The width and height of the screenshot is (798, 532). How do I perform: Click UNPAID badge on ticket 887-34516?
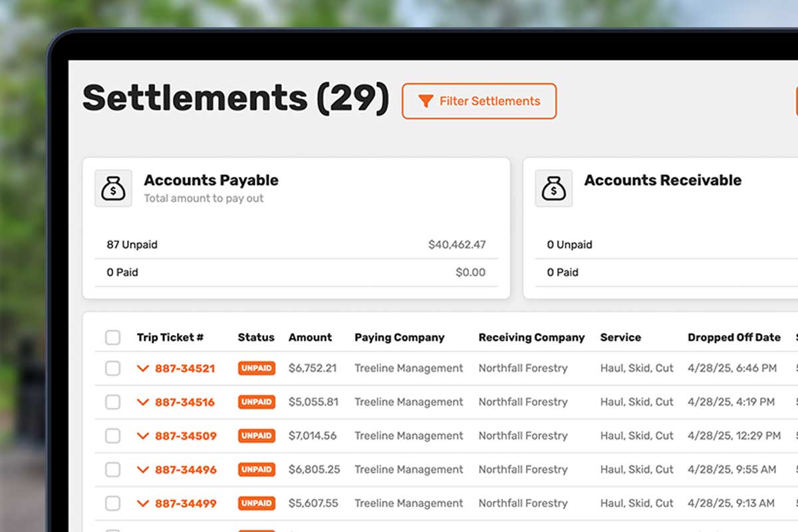257,402
